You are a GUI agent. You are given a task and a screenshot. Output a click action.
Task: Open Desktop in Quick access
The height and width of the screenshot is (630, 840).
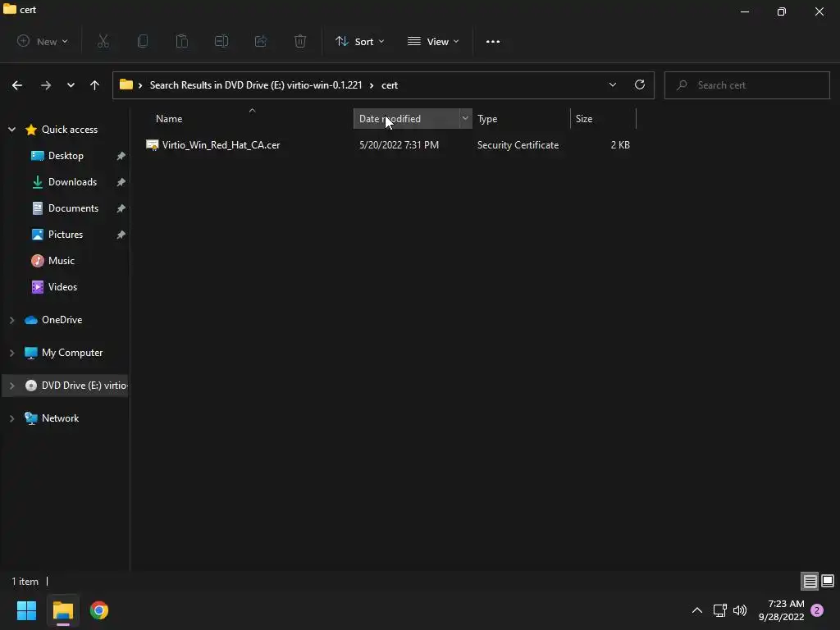(66, 156)
